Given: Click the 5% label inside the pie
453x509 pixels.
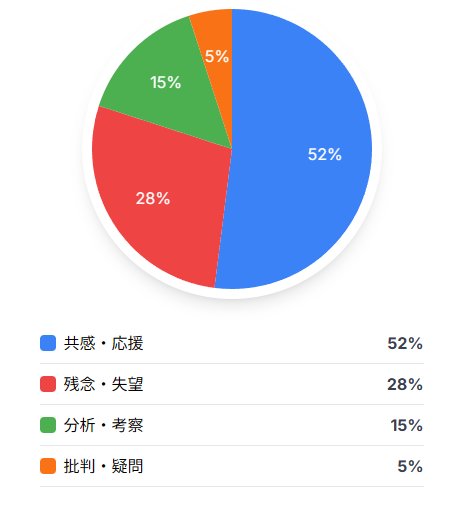Looking at the screenshot, I should pos(217,56).
